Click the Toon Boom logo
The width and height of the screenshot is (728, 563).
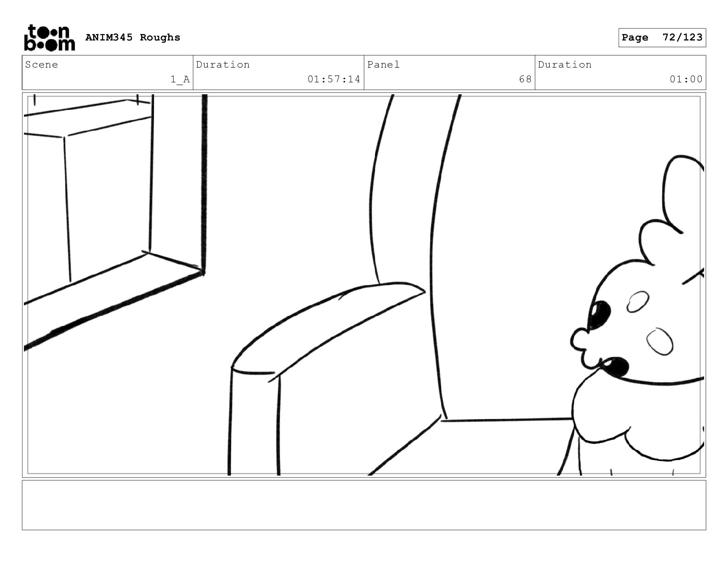click(49, 38)
